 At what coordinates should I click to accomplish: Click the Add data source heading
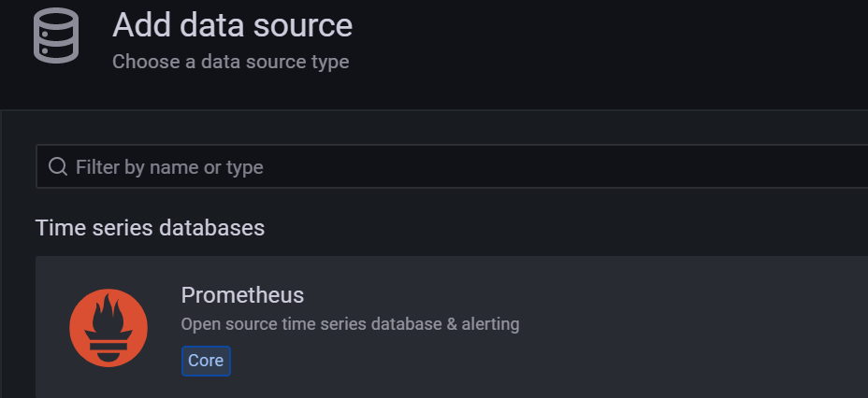232,25
